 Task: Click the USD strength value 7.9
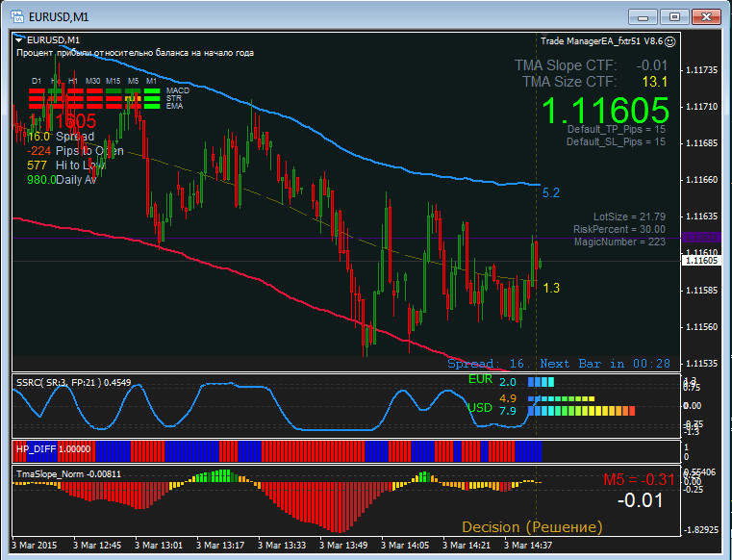pos(508,411)
